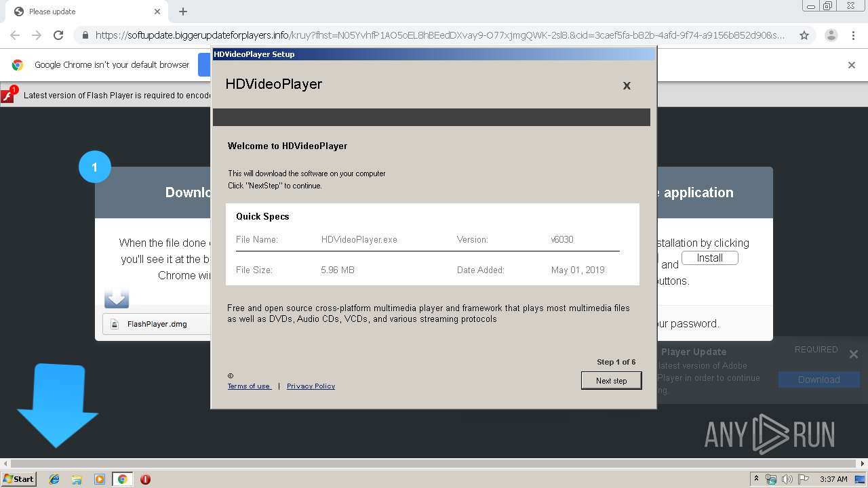Click the version v6030 value
868x488 pixels.
pos(562,239)
